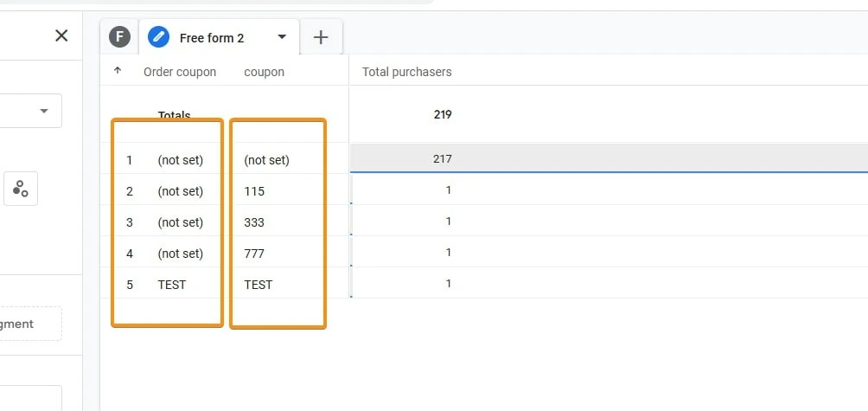Select coupon value 777 in row 4
868x411 pixels.
[x=254, y=254]
